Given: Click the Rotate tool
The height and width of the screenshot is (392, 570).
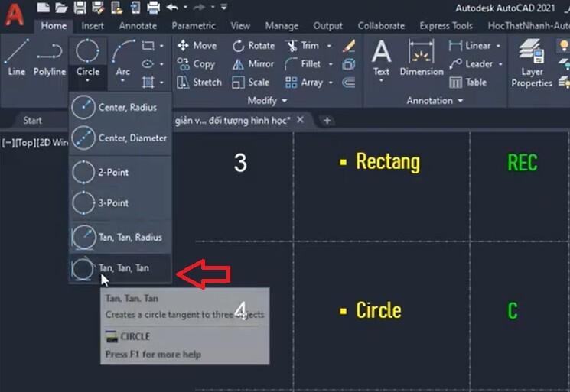Looking at the screenshot, I should point(253,46).
